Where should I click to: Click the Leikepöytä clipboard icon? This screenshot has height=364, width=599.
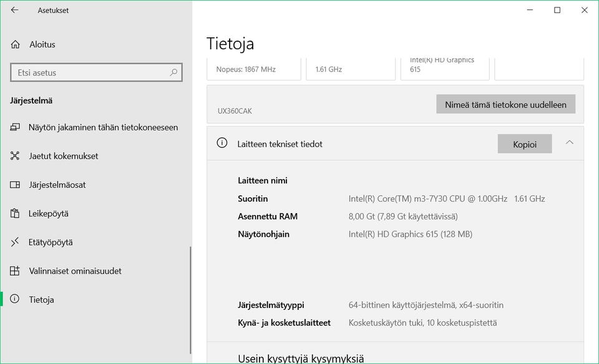15,213
